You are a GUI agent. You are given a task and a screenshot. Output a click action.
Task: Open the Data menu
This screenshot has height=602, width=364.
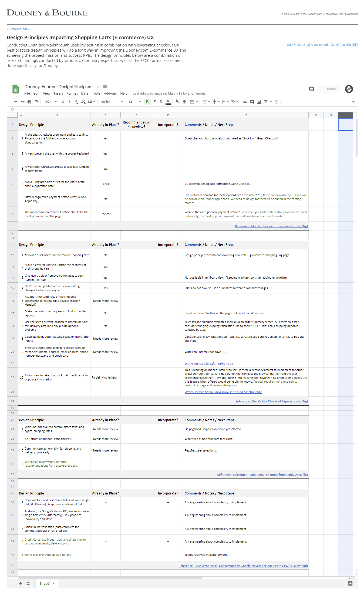[x=85, y=93]
